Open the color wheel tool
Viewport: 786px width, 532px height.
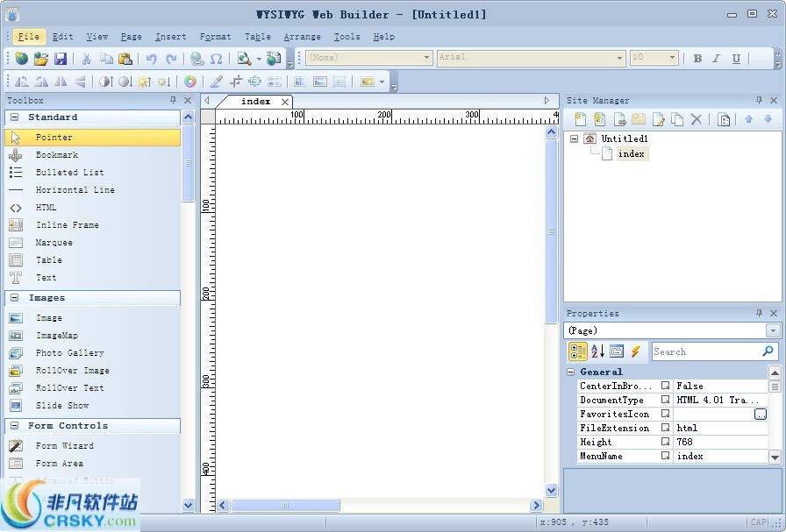click(190, 82)
